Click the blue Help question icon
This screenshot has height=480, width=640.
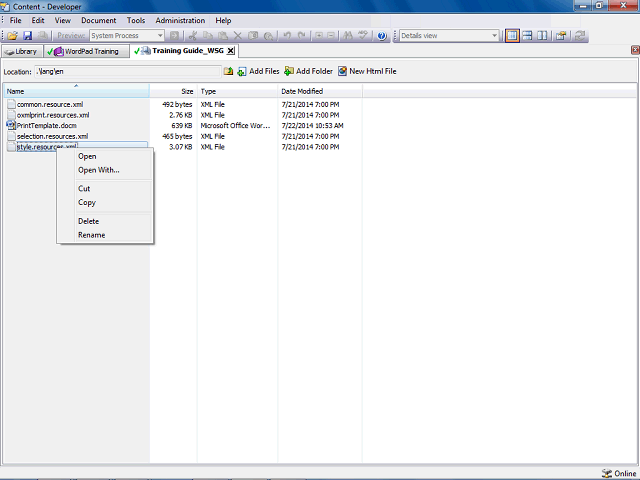tap(382, 36)
